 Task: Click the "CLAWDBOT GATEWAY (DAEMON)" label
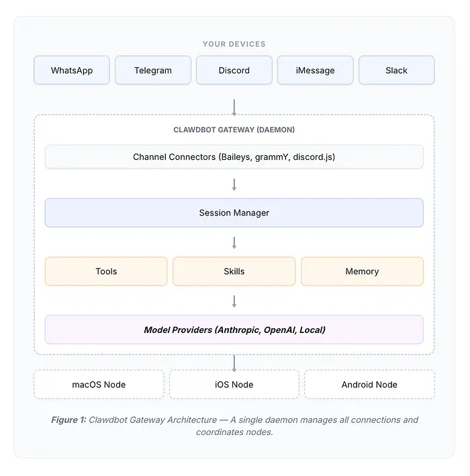point(234,130)
